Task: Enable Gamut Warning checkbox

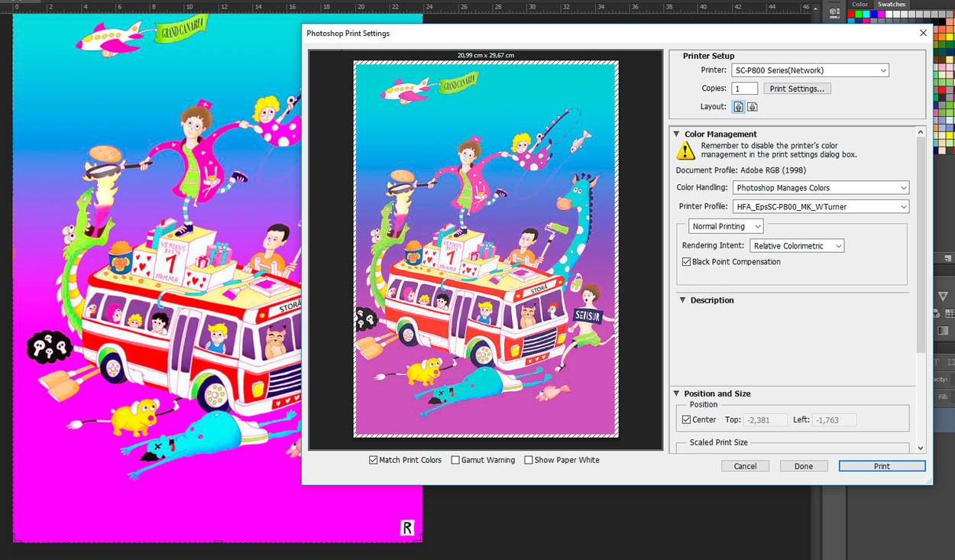Action: coord(455,460)
